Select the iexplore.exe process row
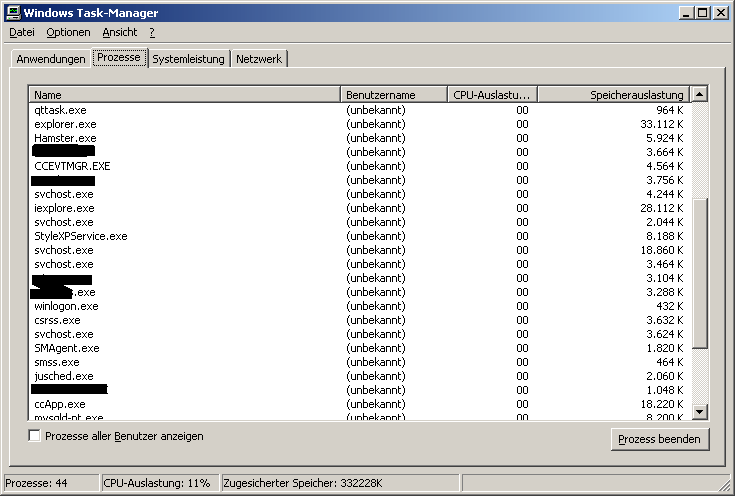Image resolution: width=735 pixels, height=496 pixels. click(63, 208)
